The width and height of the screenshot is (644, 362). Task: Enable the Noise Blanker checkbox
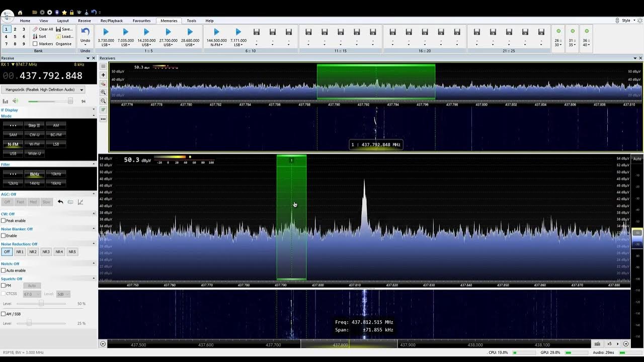click(x=4, y=235)
